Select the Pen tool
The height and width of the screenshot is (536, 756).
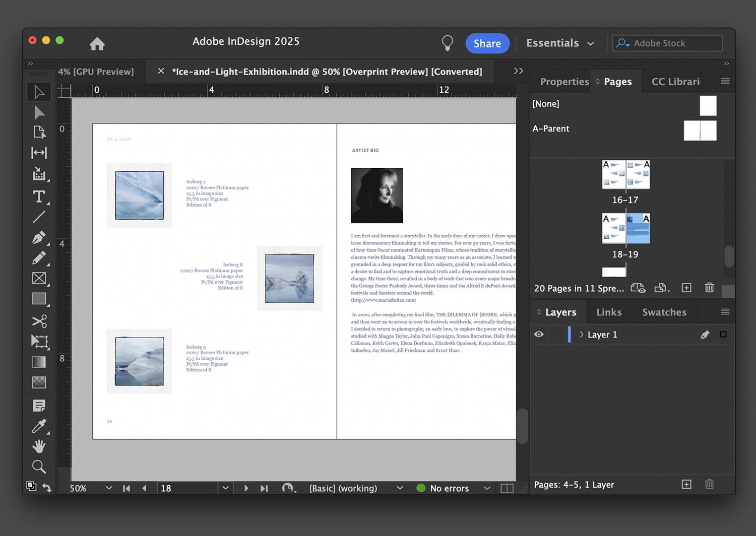click(39, 237)
